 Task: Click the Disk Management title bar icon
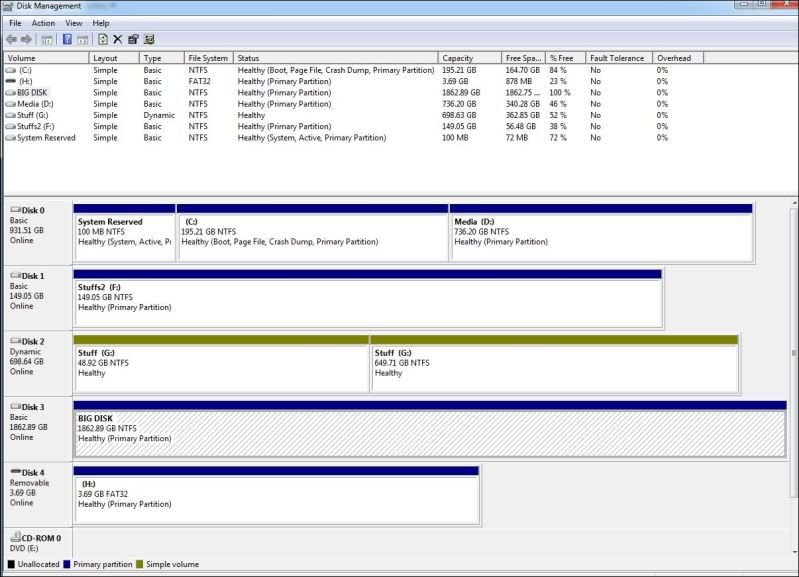(x=8, y=6)
